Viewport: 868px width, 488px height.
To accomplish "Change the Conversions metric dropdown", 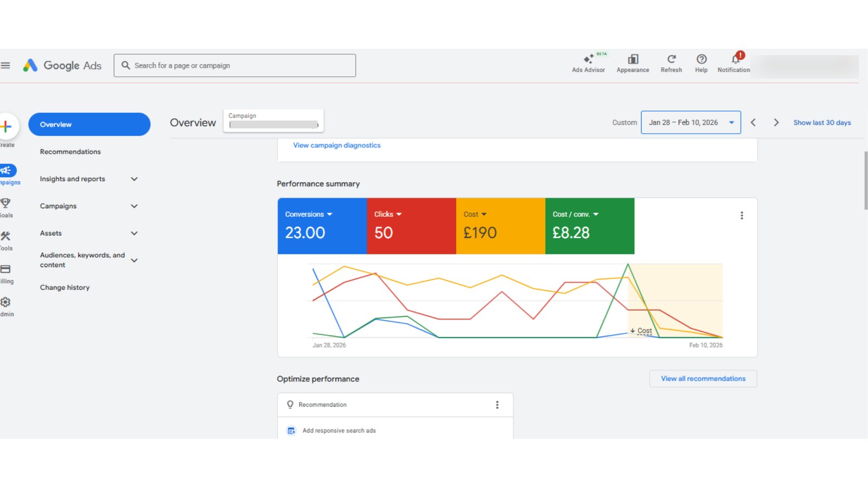I will point(309,214).
